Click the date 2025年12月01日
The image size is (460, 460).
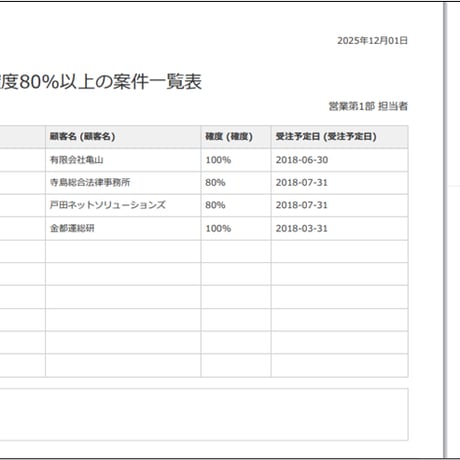point(372,41)
